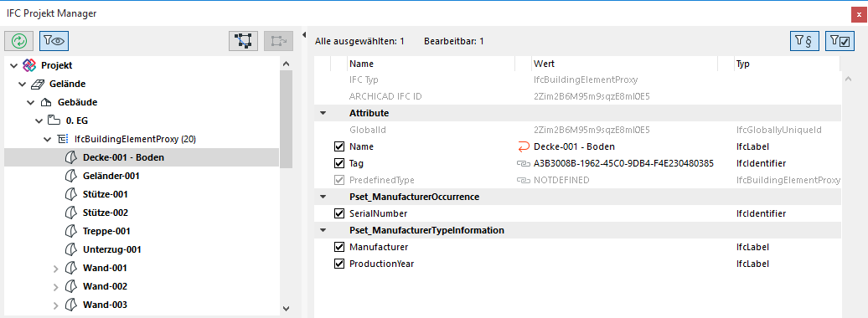Image resolution: width=868 pixels, height=318 pixels.
Task: Click the chain link icon beside Tag value
Action: point(524,164)
